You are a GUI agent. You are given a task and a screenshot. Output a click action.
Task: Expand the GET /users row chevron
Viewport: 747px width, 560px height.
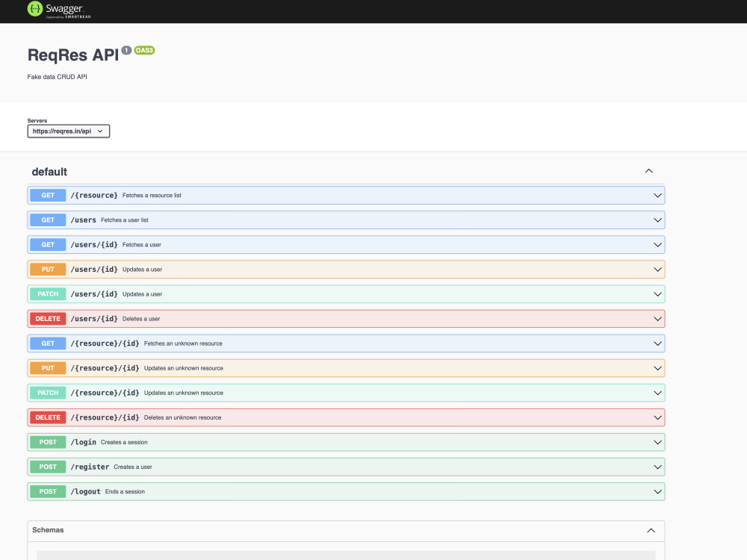click(x=657, y=220)
